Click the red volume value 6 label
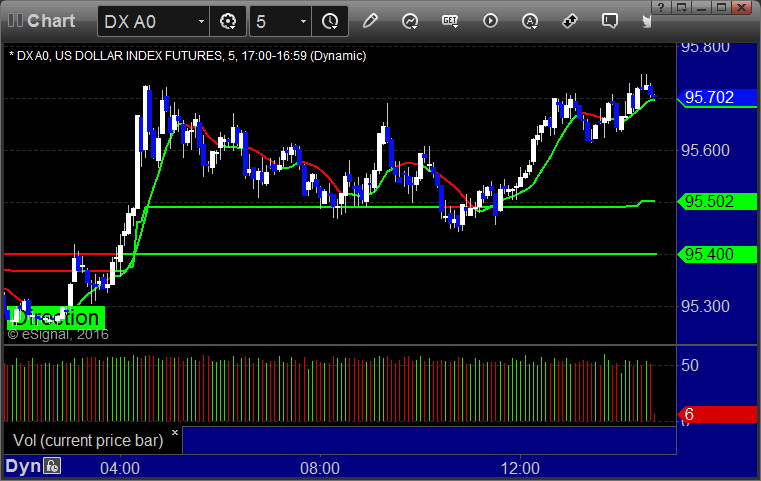The height and width of the screenshot is (481, 761). click(x=718, y=415)
